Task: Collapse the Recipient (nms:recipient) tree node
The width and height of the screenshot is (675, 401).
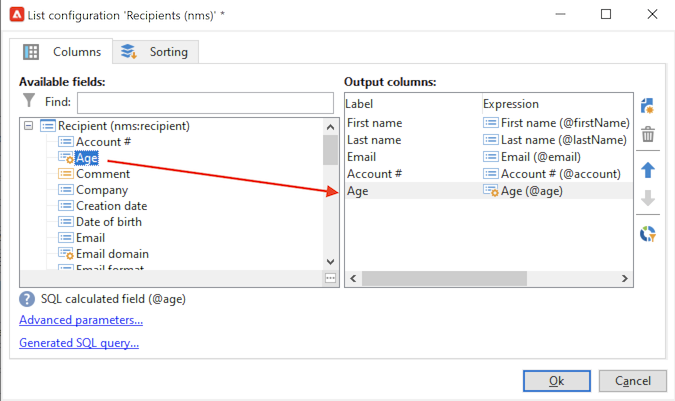Action: (x=27, y=126)
